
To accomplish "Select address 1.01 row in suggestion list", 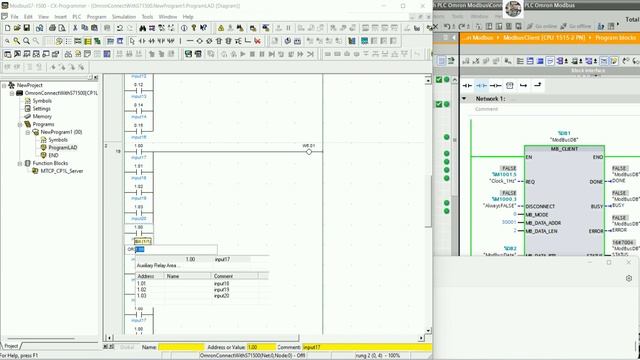I will click(x=202, y=283).
